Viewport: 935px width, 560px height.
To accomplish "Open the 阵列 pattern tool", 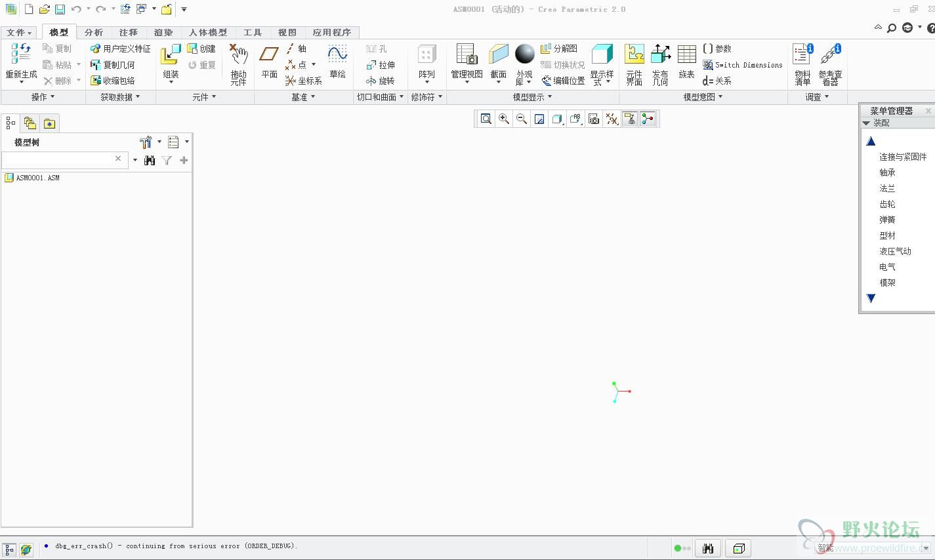I will point(426,63).
